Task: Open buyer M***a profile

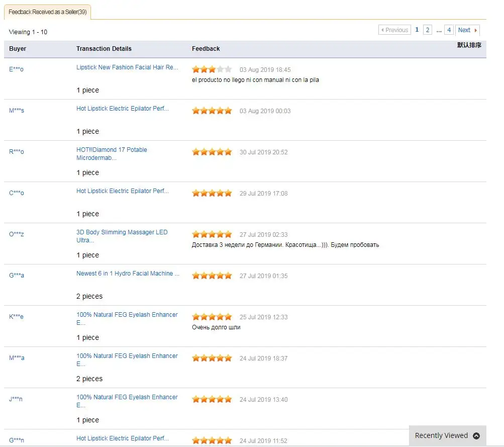Action: [x=17, y=357]
